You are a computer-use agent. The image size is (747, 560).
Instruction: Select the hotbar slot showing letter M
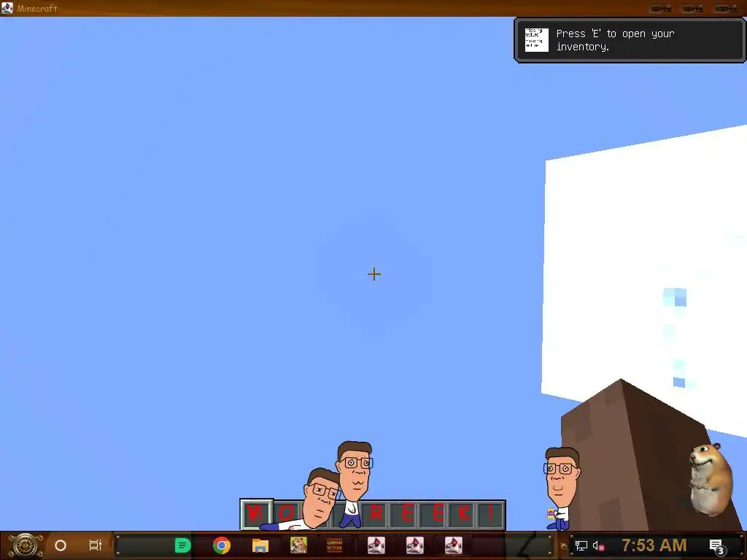pos(256,514)
